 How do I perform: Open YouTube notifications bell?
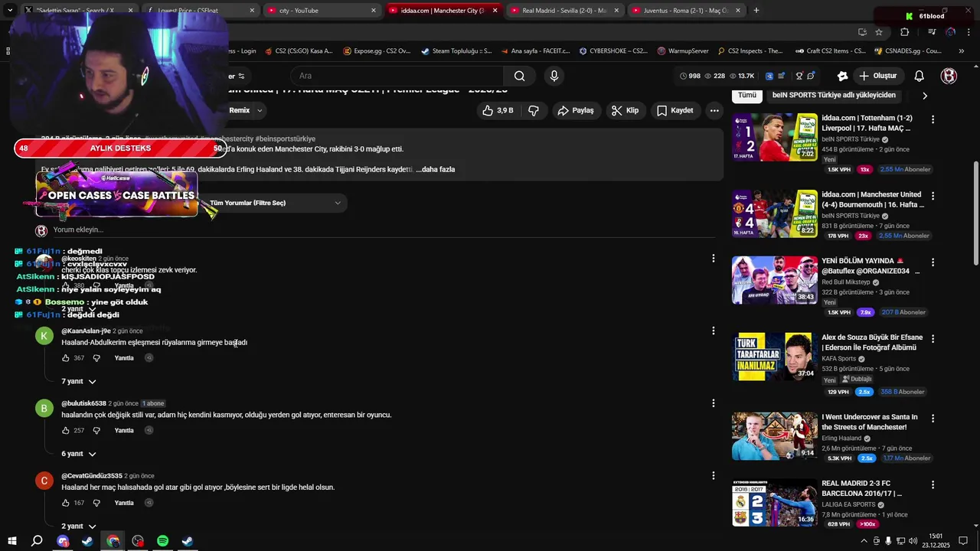pyautogui.click(x=920, y=76)
